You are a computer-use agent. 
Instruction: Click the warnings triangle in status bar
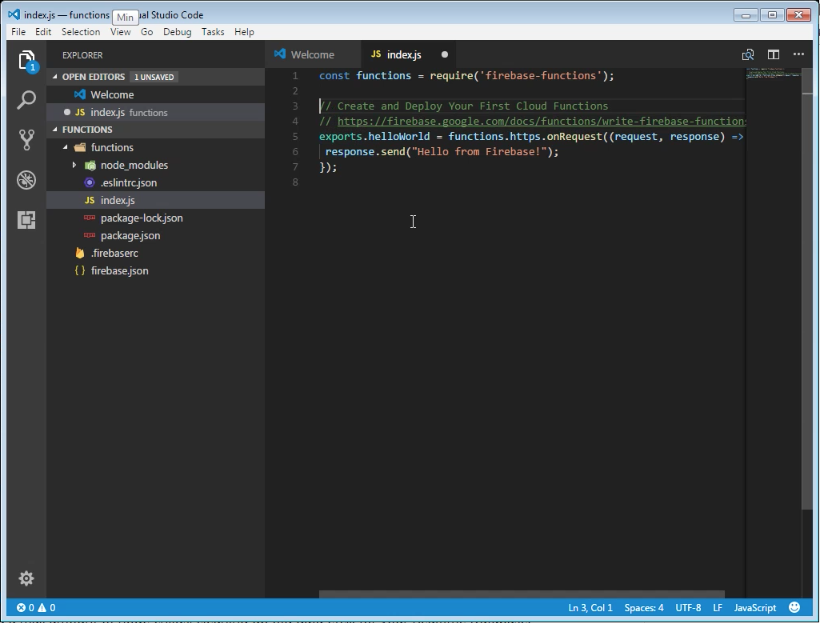[x=42, y=608]
